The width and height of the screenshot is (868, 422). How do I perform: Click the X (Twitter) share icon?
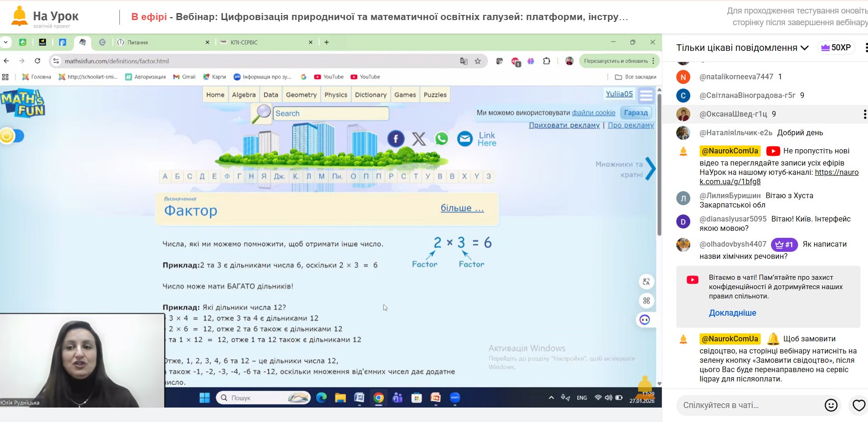(418, 138)
